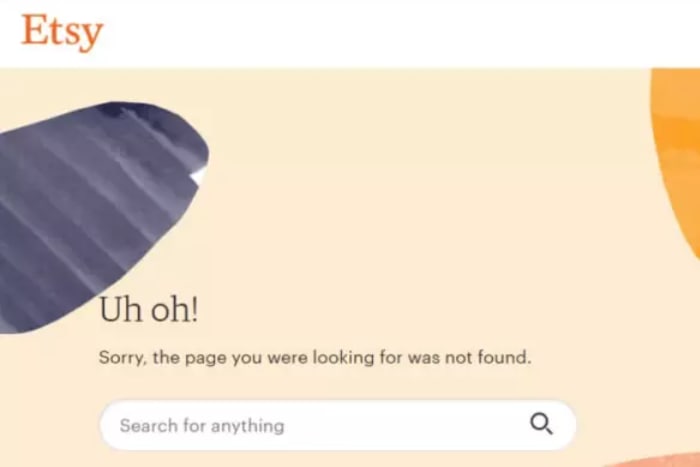Click the letter 'E' of Etsy logo

[x=34, y=29]
